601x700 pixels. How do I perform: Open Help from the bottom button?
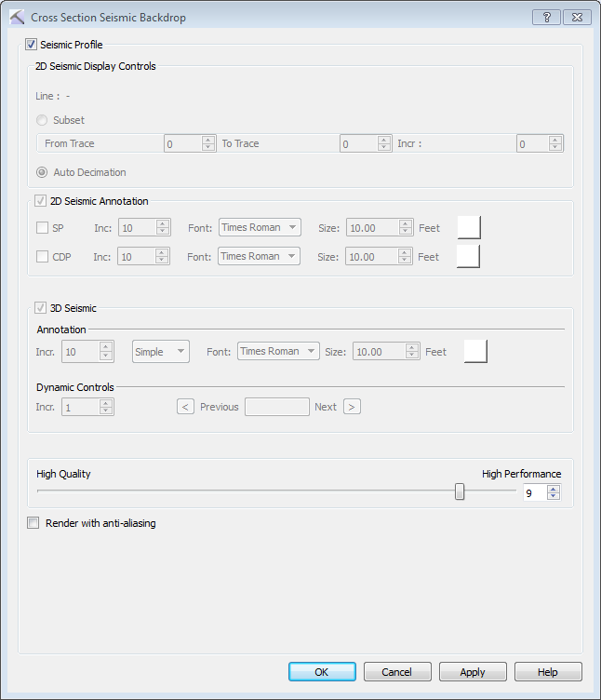tap(548, 671)
